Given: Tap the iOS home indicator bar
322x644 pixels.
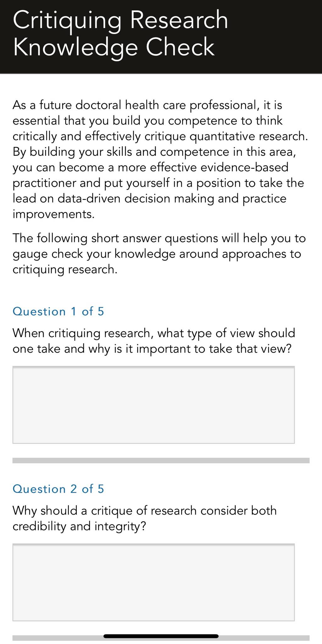Looking at the screenshot, I should click(x=161, y=636).
